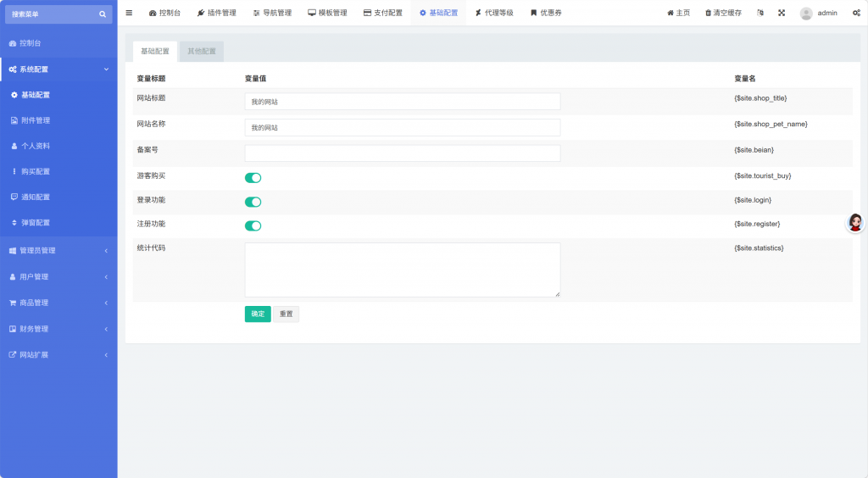
Task: Toggle the 游客购买 switch
Action: coord(253,177)
